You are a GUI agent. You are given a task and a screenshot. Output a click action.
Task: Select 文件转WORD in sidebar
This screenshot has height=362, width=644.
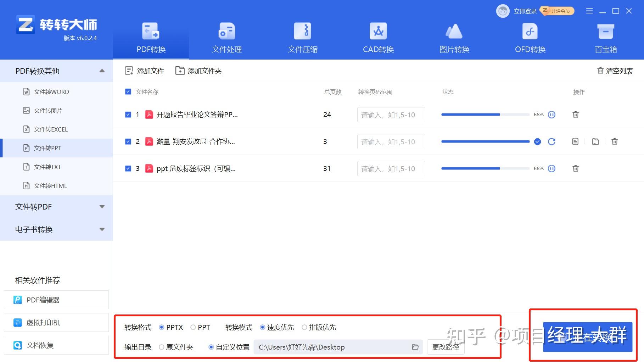click(x=56, y=92)
